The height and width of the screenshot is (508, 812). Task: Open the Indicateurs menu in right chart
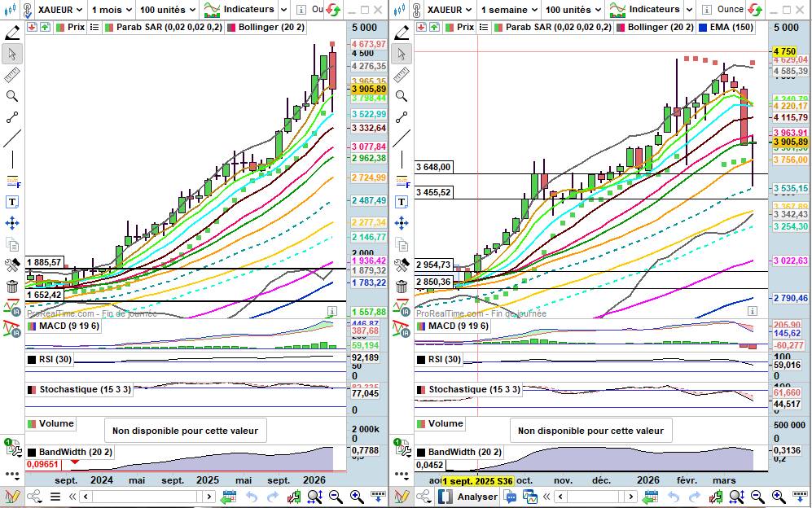[656, 10]
